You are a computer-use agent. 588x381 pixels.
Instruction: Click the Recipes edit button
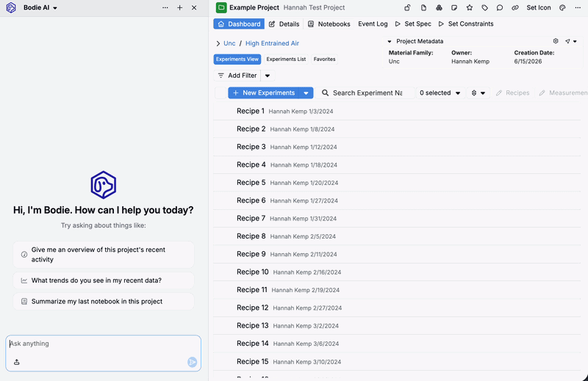(512, 93)
